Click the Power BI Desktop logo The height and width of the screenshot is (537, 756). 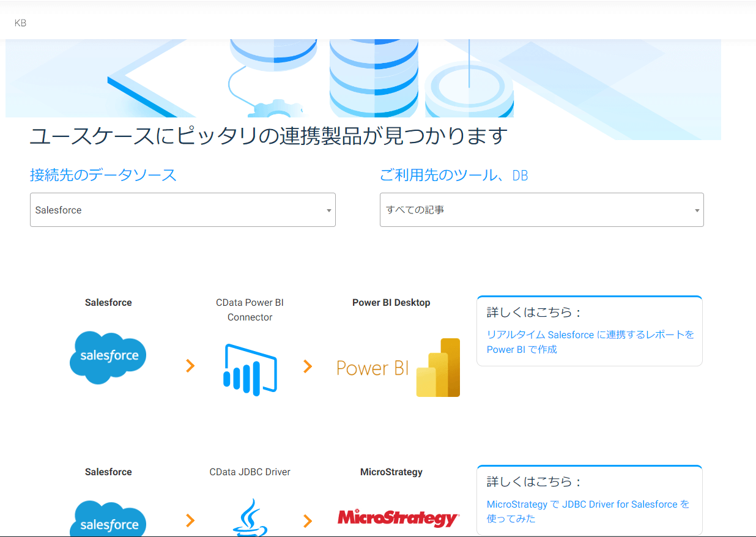pos(398,368)
